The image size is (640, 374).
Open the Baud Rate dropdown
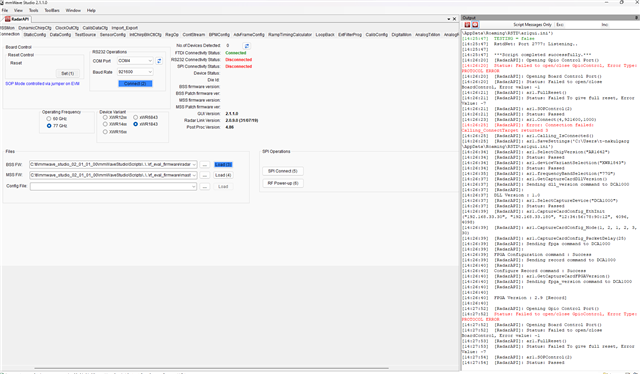pyautogui.click(x=150, y=72)
